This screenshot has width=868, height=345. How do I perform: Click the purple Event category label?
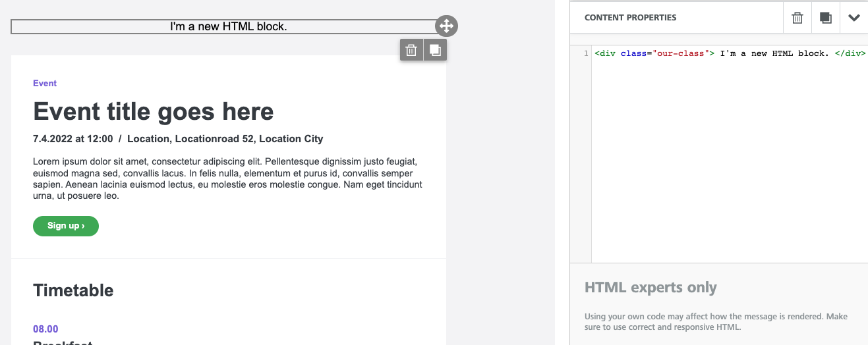[45, 84]
